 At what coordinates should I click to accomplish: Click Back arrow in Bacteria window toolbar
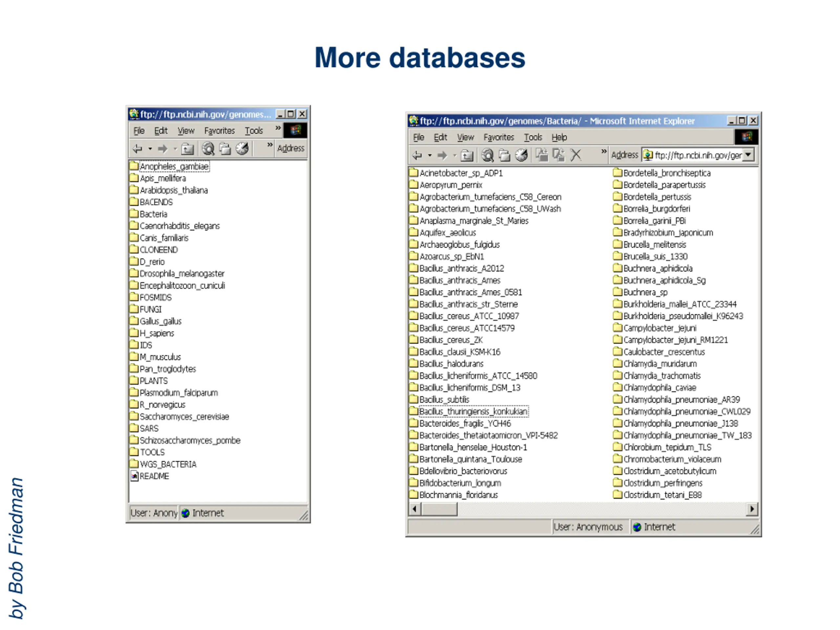(417, 155)
